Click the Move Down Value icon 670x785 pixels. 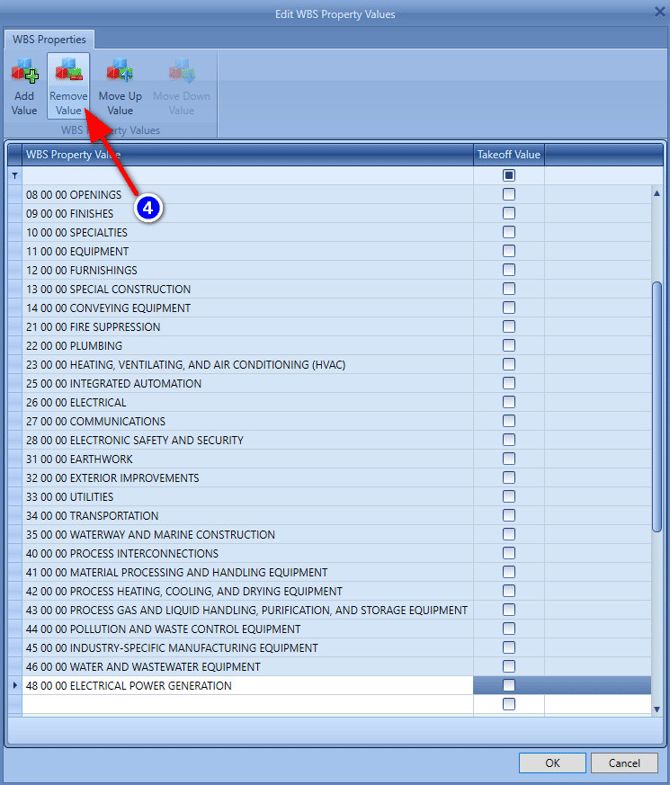(181, 71)
